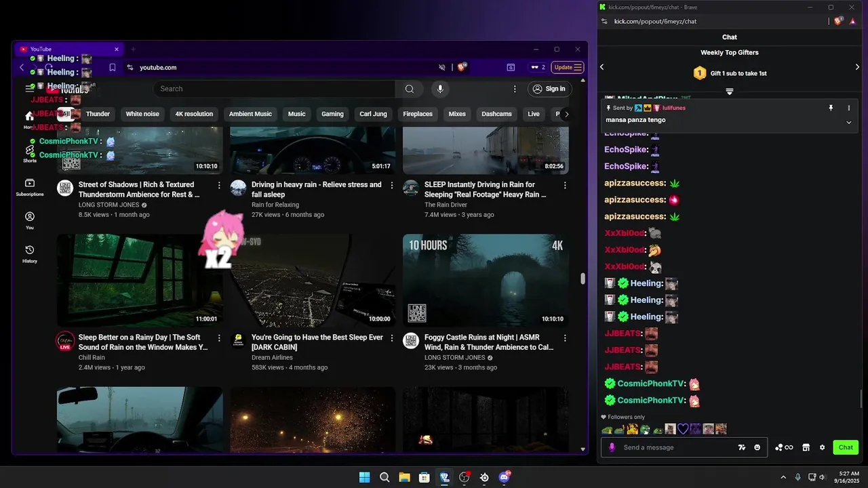Click the muted speaker icon in address bar
The width and height of the screenshot is (868, 488).
pos(441,67)
